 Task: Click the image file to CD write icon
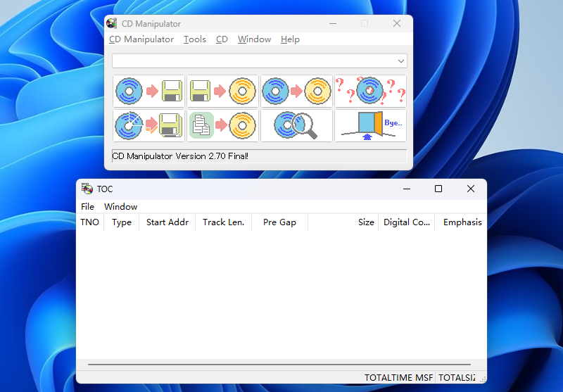(222, 91)
